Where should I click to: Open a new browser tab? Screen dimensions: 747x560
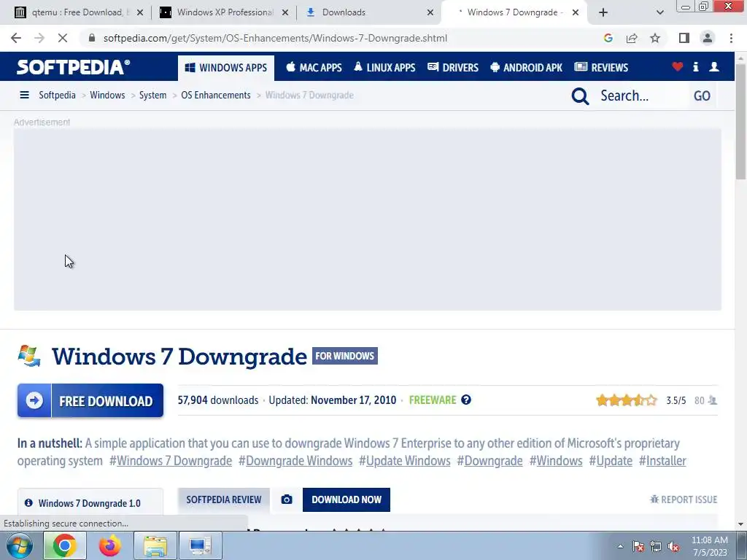[x=603, y=12]
